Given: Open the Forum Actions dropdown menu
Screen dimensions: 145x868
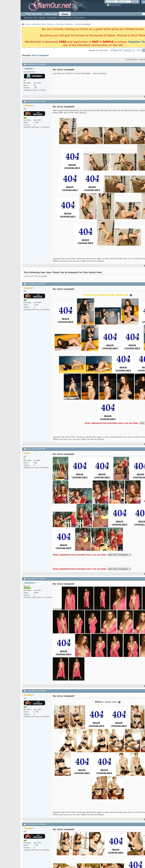Looking at the screenshot, I should 66,18.
